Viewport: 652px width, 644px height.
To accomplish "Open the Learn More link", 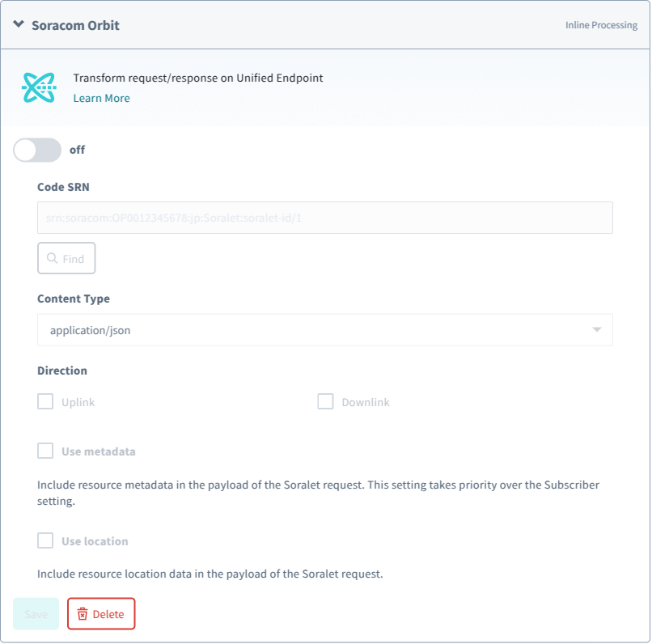I will click(101, 98).
